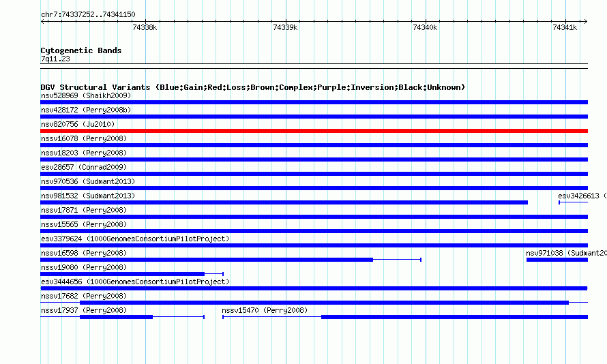Click the blue bar under nssv17937

click(116, 317)
